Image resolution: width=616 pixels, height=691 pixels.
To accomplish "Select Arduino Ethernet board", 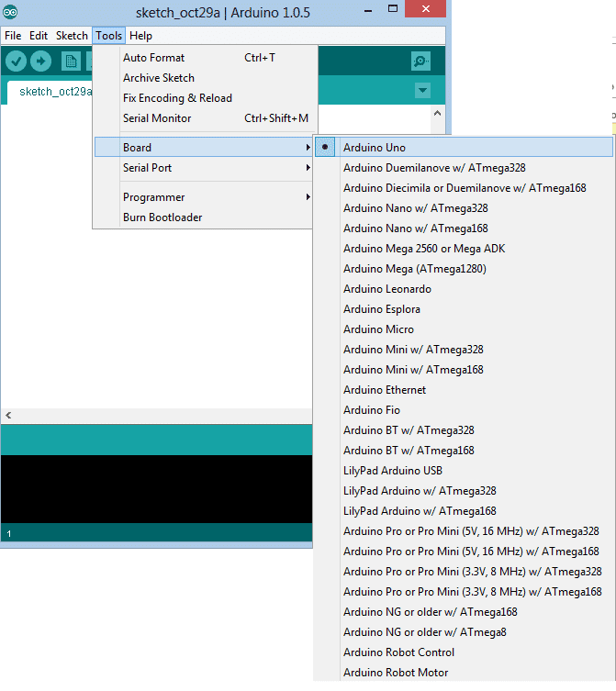I will [463, 390].
